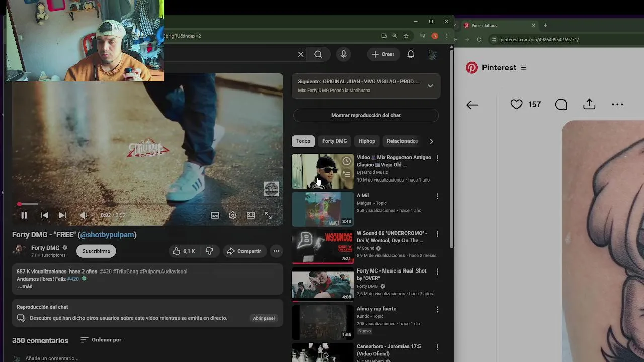Click the YouTube search magnifier button
The width and height of the screenshot is (644, 362).
pyautogui.click(x=318, y=54)
